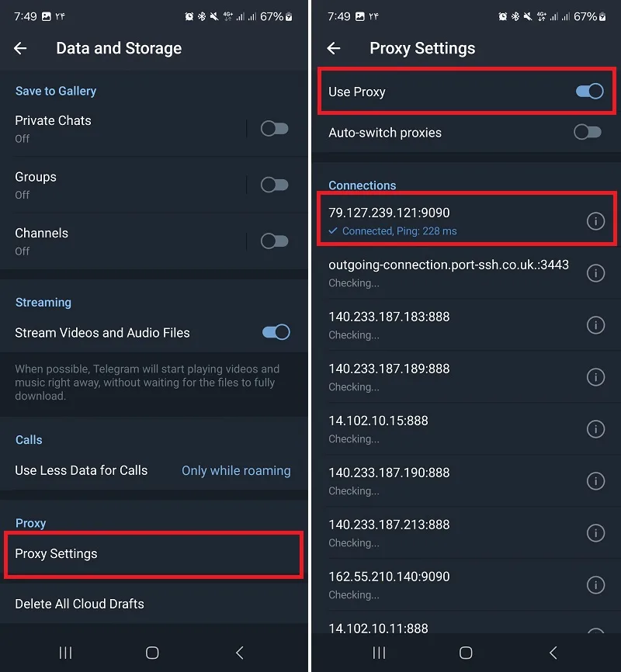Image resolution: width=621 pixels, height=672 pixels.
Task: Disable the Use Proxy switch
Action: 589,92
